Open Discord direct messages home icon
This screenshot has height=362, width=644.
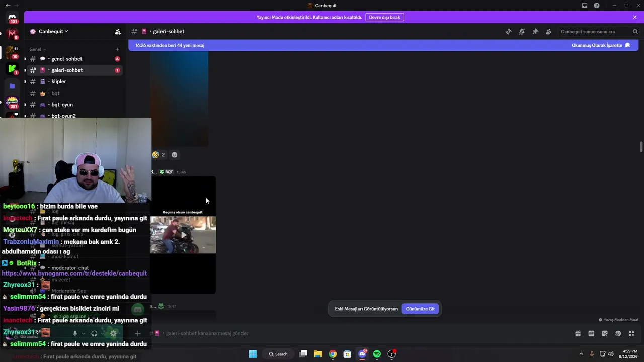coord(12,18)
